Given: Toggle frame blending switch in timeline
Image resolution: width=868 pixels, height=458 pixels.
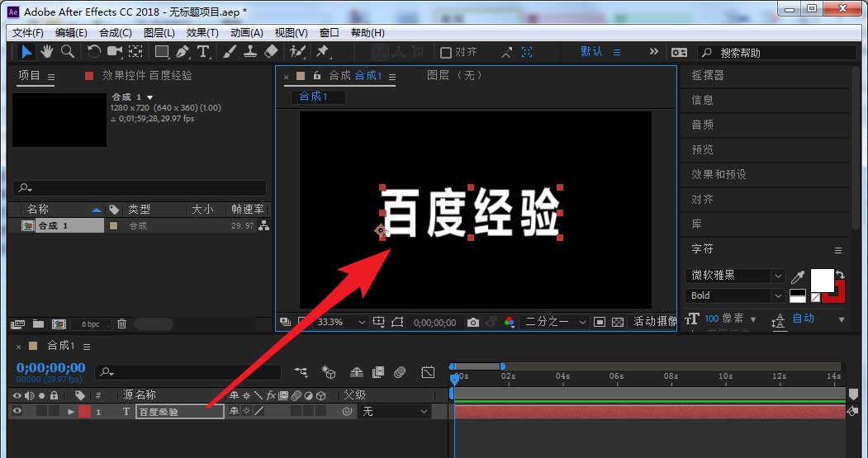Looking at the screenshot, I should coord(378,372).
